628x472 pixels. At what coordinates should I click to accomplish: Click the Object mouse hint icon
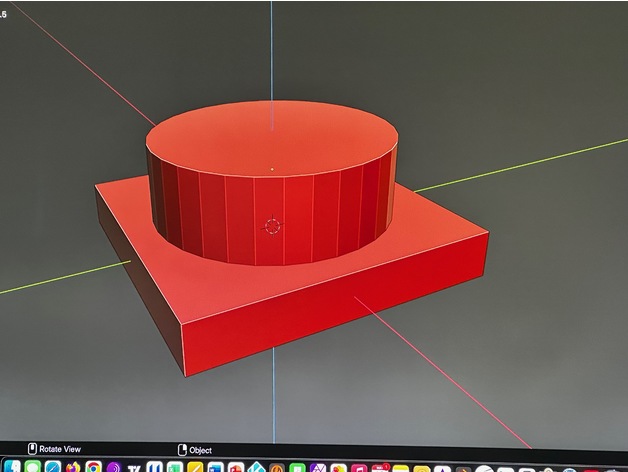tap(182, 449)
